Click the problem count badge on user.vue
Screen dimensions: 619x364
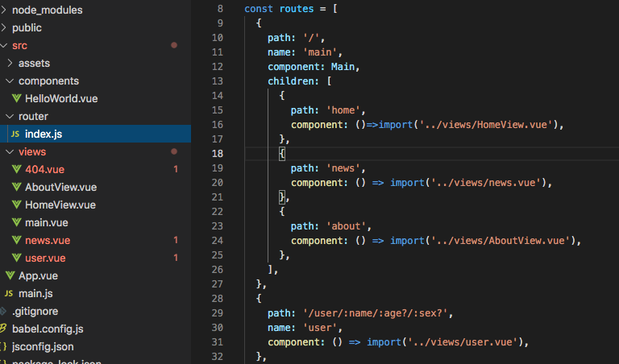coord(176,258)
